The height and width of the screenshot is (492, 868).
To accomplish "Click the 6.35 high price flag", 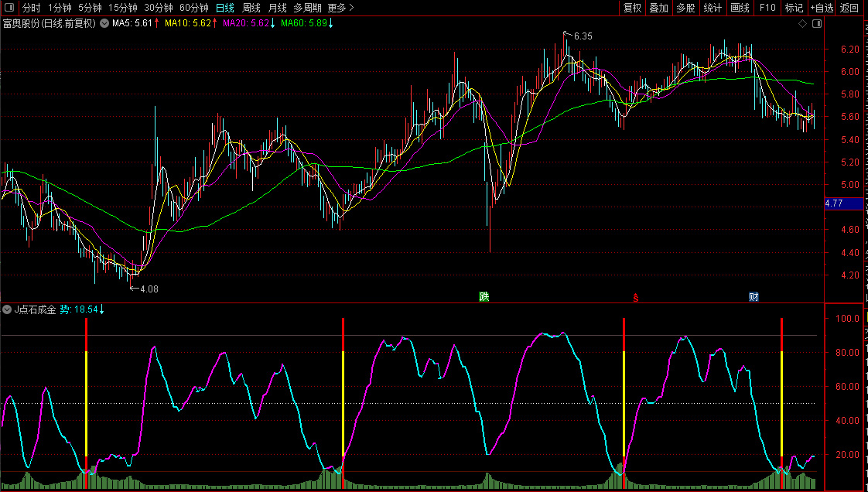I will (580, 36).
